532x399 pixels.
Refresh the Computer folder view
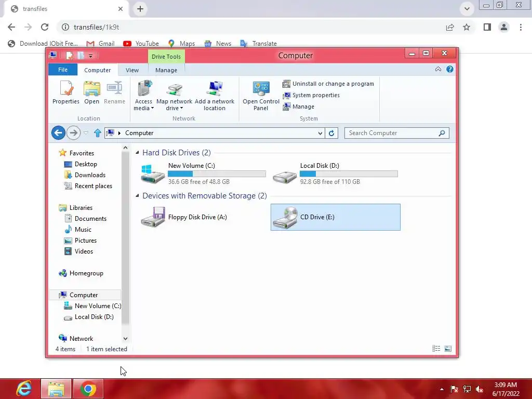click(331, 133)
